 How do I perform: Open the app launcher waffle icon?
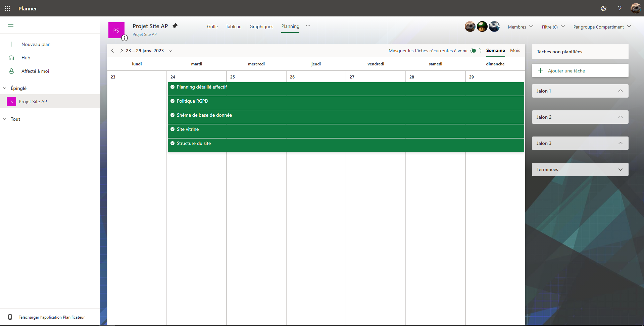pos(7,8)
